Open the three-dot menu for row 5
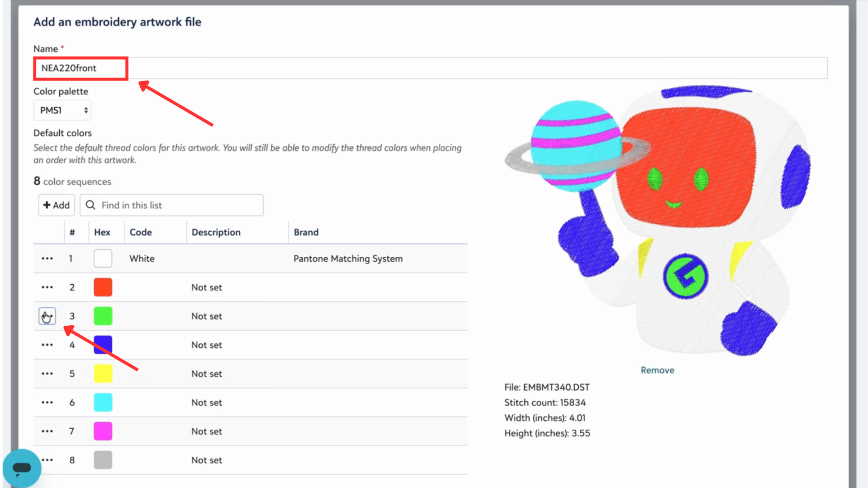Screen dimensions: 868x488 pyautogui.click(x=47, y=374)
